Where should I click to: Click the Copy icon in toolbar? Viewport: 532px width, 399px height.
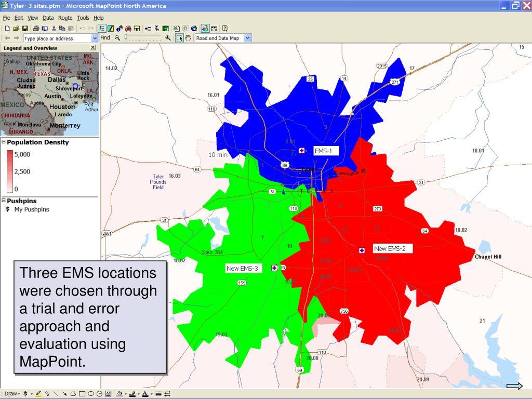point(62,29)
